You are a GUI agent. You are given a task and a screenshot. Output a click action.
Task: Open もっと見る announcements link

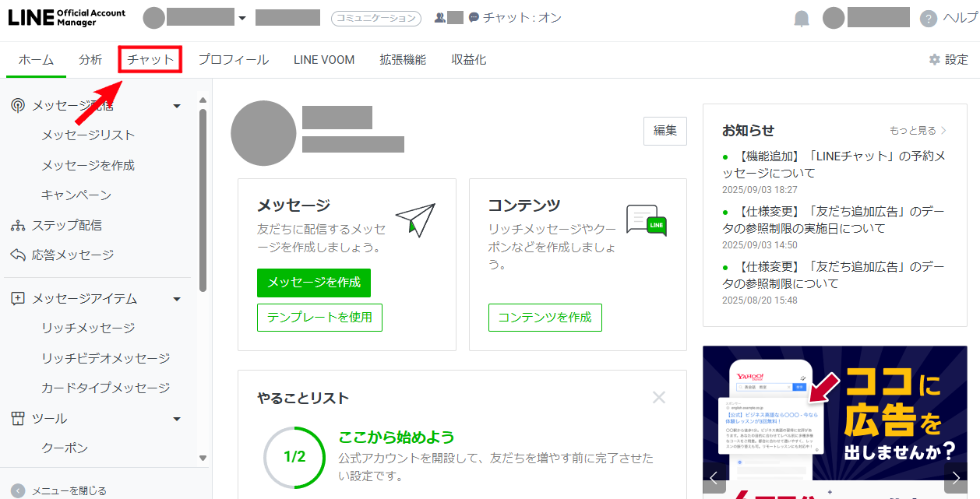[x=918, y=131]
